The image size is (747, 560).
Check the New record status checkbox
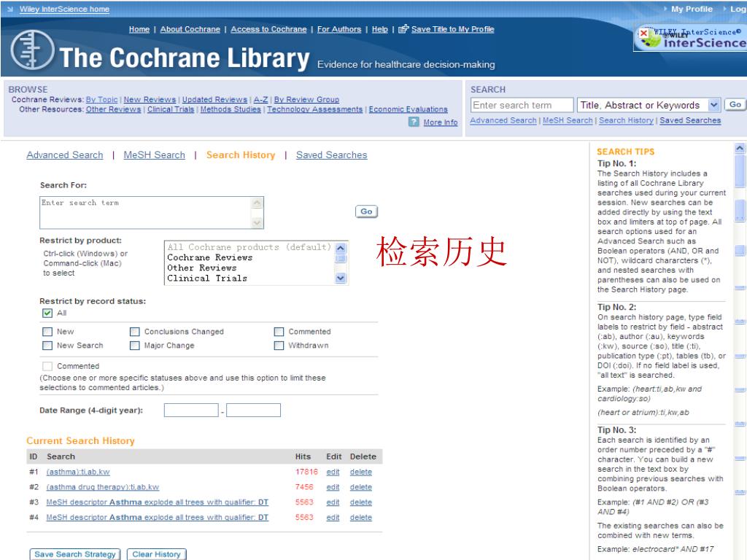point(47,332)
